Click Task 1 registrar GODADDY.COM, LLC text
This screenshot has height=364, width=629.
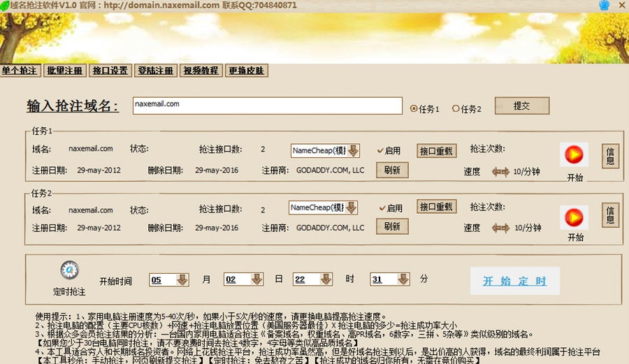330,170
